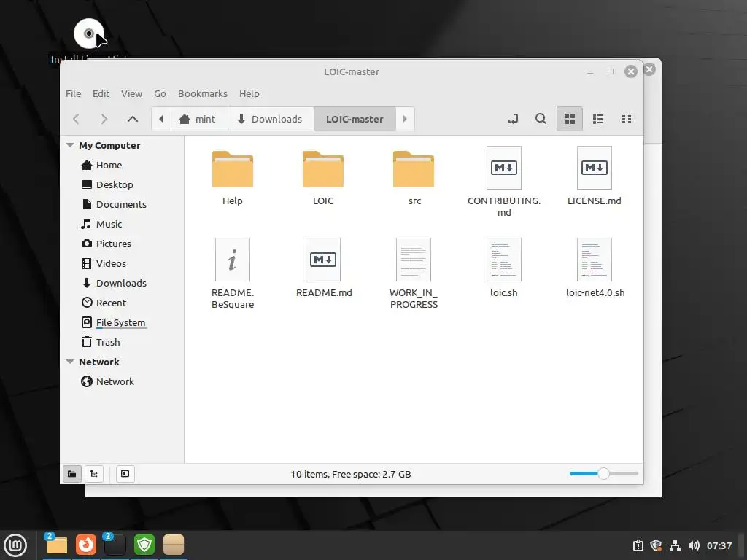Screen dimensions: 747x560
Task: Jump to Downloads in path bar
Action: click(x=270, y=119)
